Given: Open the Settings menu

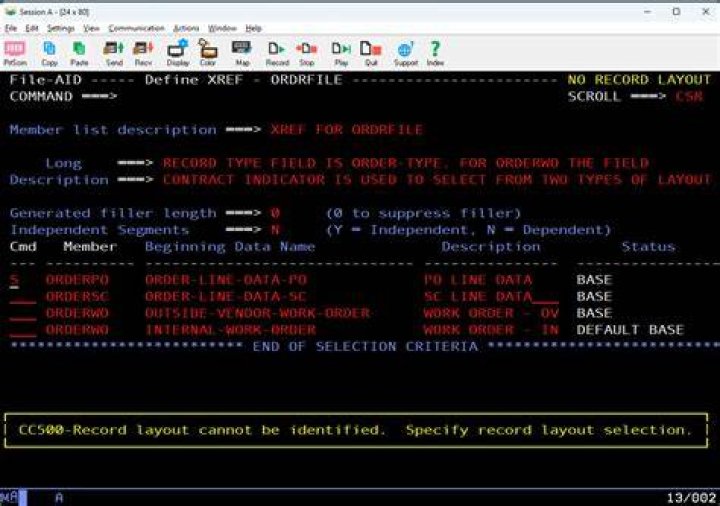Looking at the screenshot, I should click(x=61, y=28).
